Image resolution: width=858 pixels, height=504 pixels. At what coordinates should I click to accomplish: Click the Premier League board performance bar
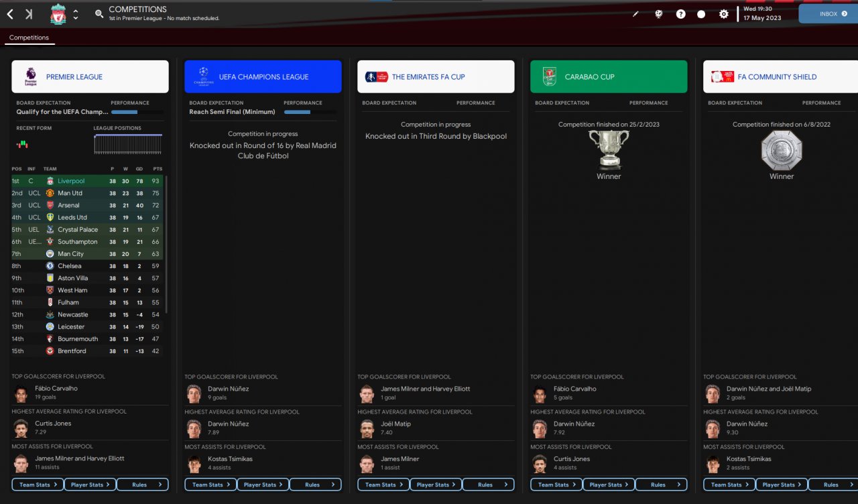pyautogui.click(x=137, y=112)
